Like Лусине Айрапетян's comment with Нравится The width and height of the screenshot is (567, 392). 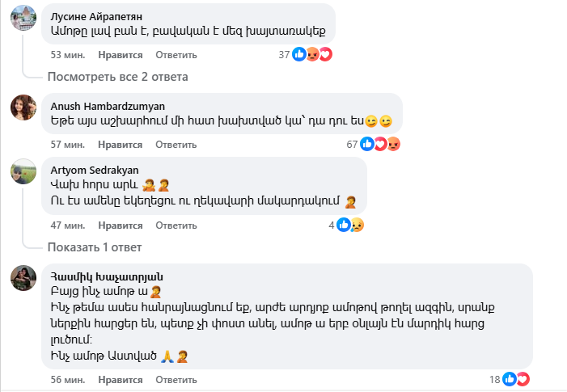click(x=121, y=55)
